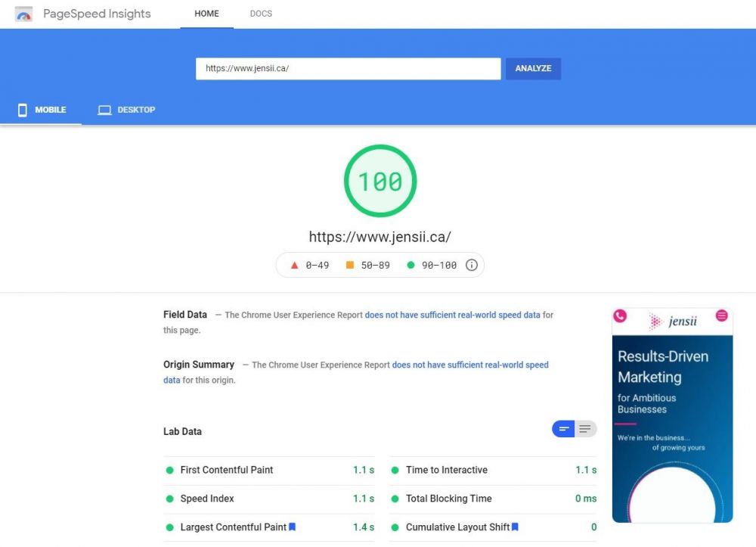Viewport: 756px width, 547px height.
Task: Open the Docs navigation tab
Action: tap(261, 14)
